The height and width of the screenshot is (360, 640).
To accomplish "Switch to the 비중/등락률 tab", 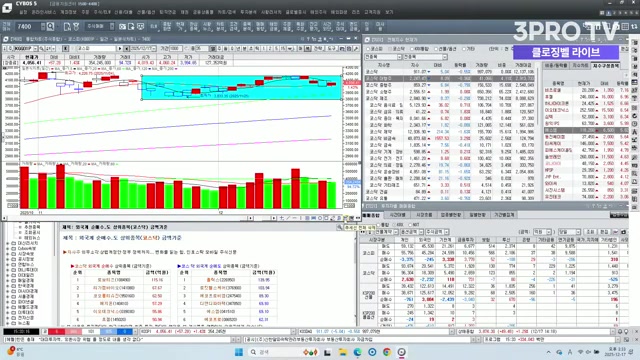I will [x=556, y=65].
